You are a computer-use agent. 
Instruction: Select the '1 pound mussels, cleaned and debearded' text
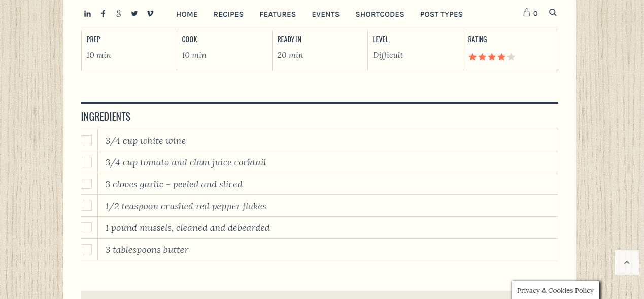(x=188, y=228)
